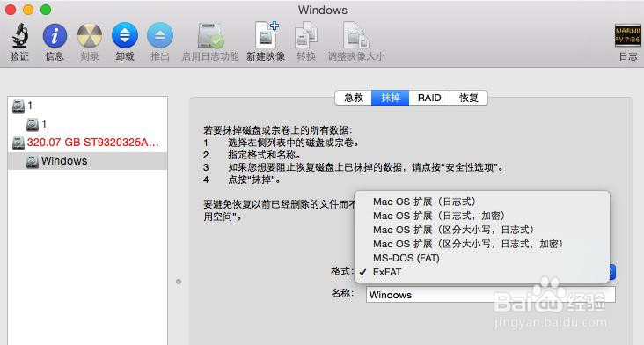Click the red close window button

11,10
